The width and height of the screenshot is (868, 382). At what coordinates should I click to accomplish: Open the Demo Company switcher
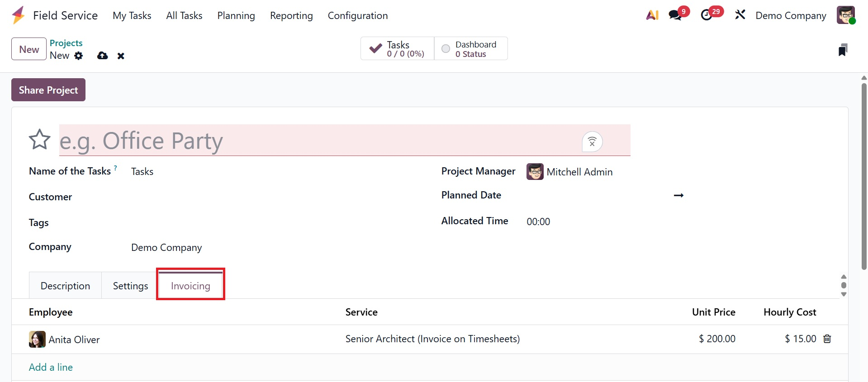coord(791,15)
